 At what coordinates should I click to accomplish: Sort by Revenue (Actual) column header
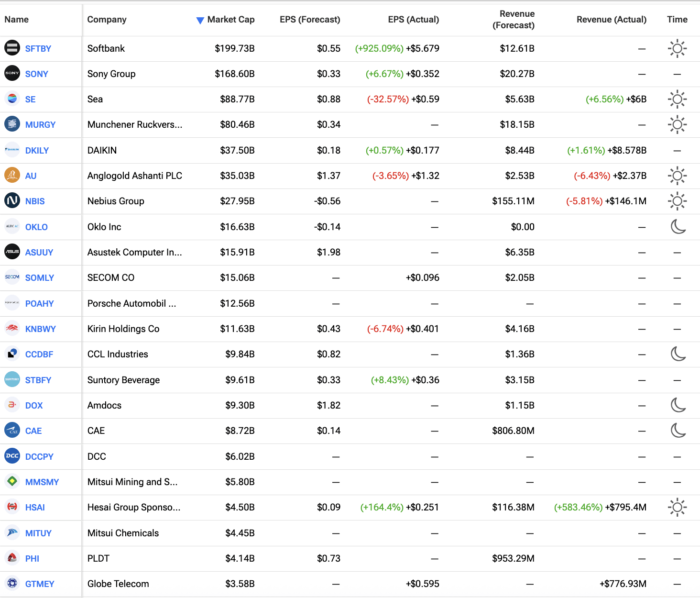(x=611, y=20)
